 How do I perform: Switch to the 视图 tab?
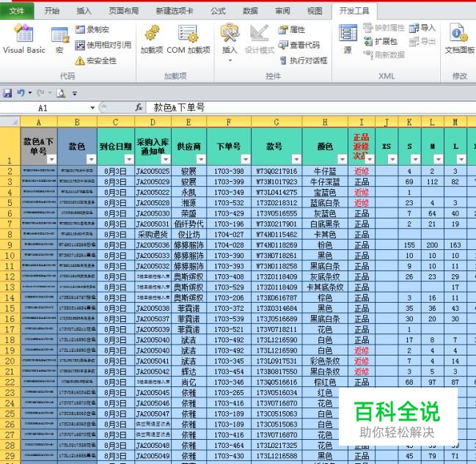315,11
